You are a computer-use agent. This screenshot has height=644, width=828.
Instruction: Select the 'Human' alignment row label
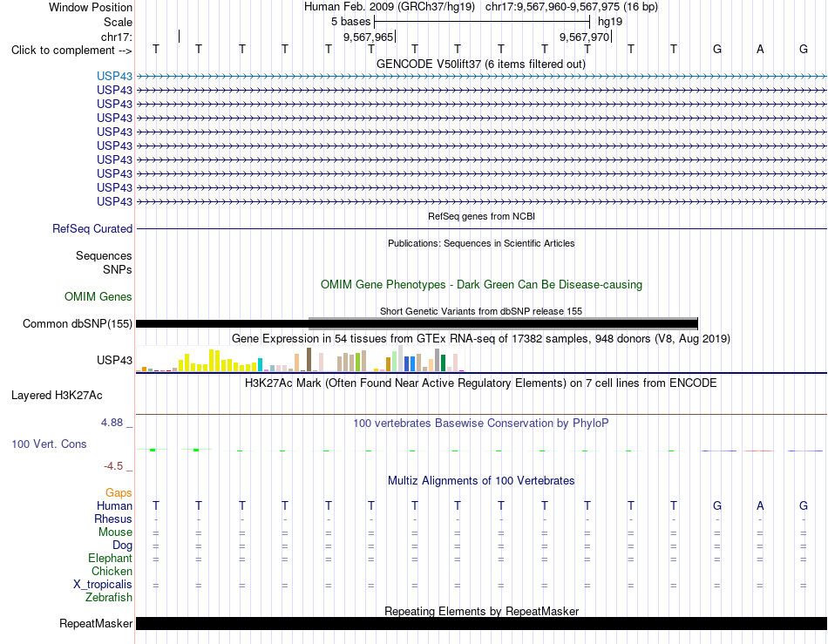coord(114,505)
